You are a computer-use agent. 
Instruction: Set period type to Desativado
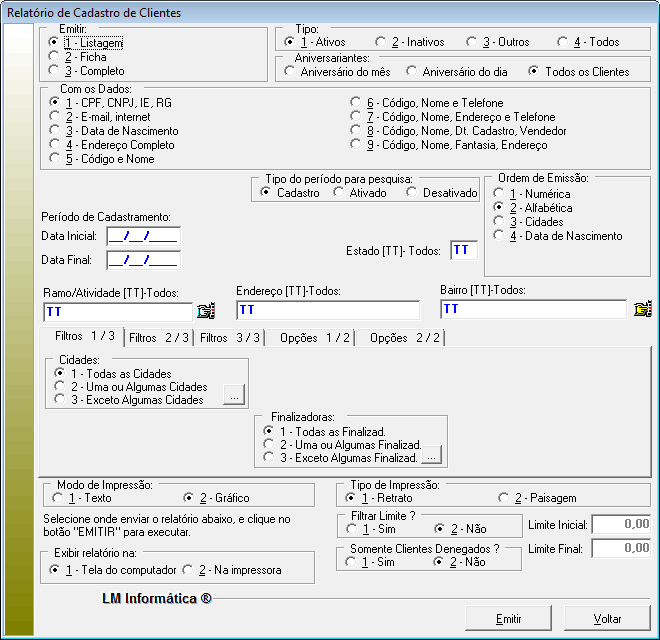tap(412, 192)
